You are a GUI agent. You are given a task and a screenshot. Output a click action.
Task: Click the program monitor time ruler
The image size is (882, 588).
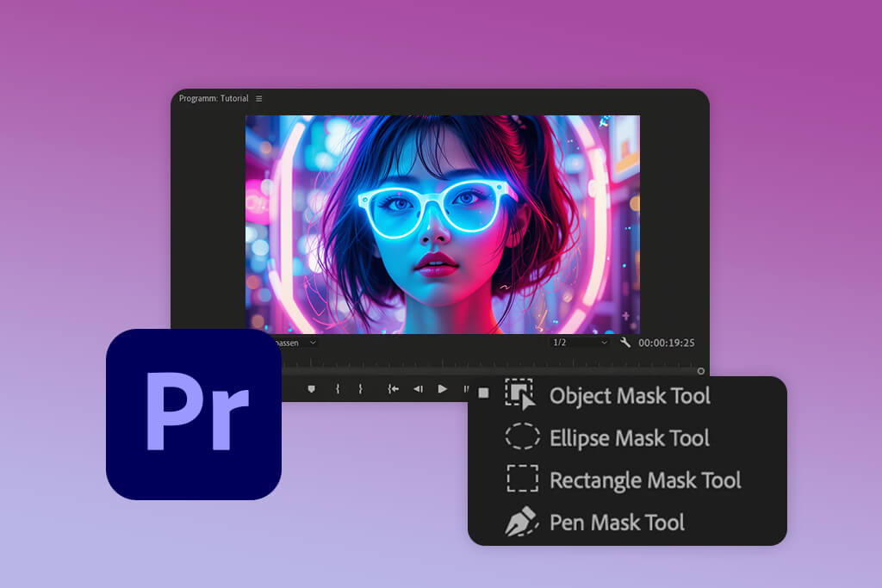coord(488,362)
